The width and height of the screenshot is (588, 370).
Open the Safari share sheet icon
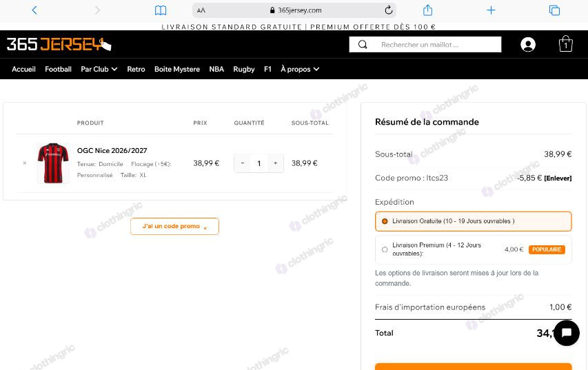(427, 10)
